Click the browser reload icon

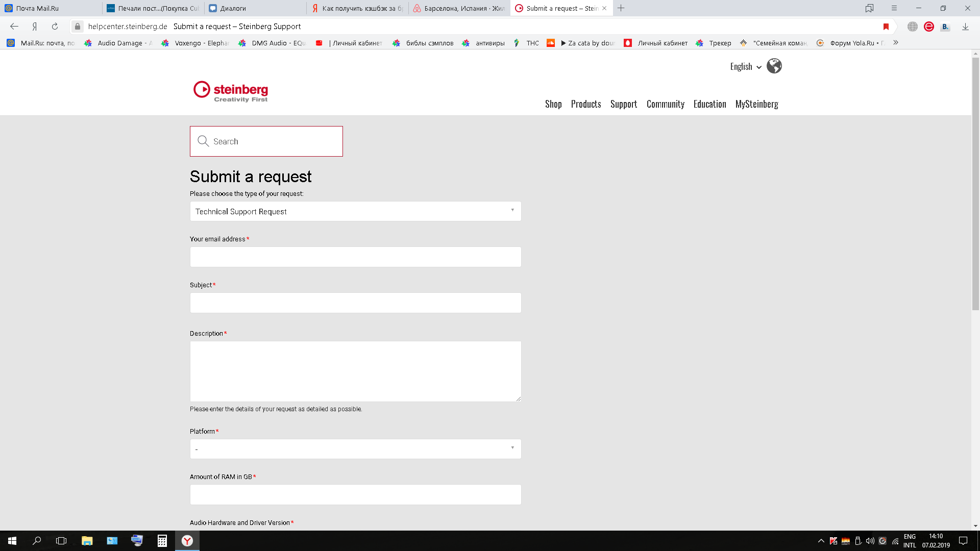(x=55, y=27)
